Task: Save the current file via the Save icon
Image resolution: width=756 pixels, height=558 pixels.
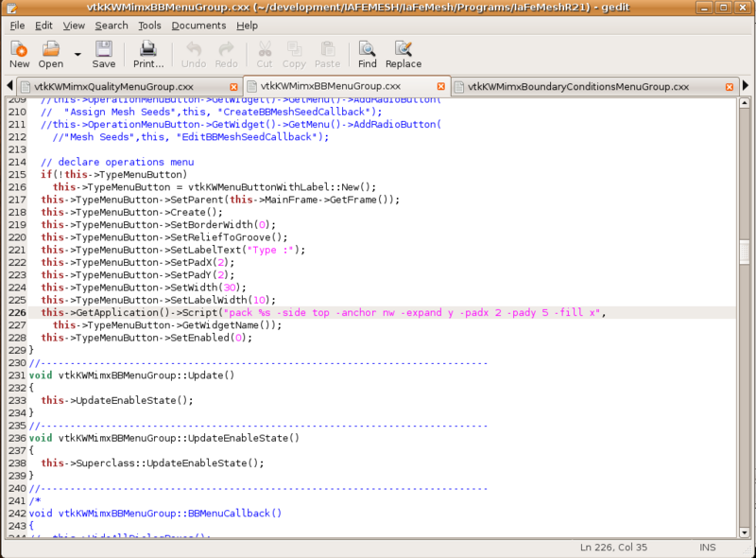Action: point(104,54)
